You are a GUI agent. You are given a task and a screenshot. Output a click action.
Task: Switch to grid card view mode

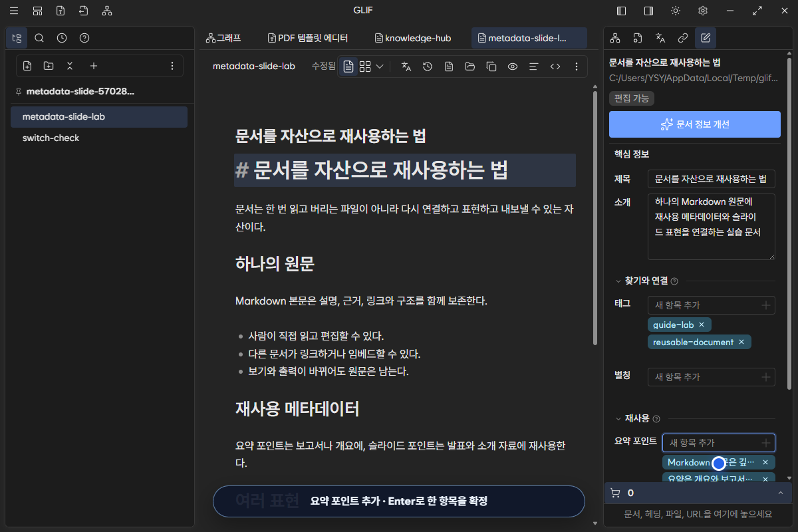coord(365,66)
